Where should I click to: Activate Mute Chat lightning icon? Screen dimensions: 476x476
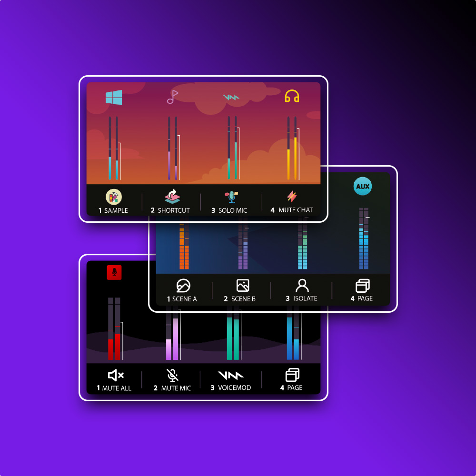292,197
